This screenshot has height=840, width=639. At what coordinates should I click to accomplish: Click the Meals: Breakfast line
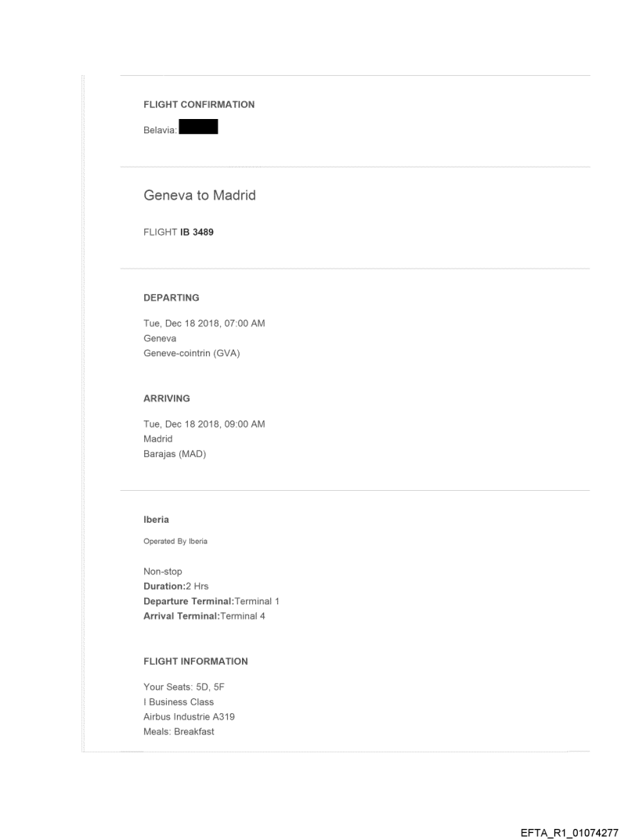point(179,731)
